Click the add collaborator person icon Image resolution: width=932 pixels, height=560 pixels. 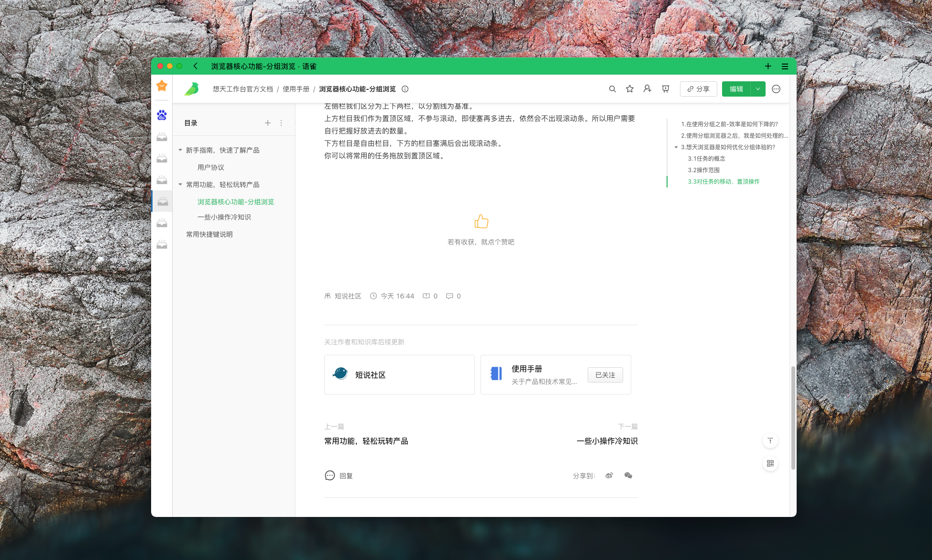[647, 89]
